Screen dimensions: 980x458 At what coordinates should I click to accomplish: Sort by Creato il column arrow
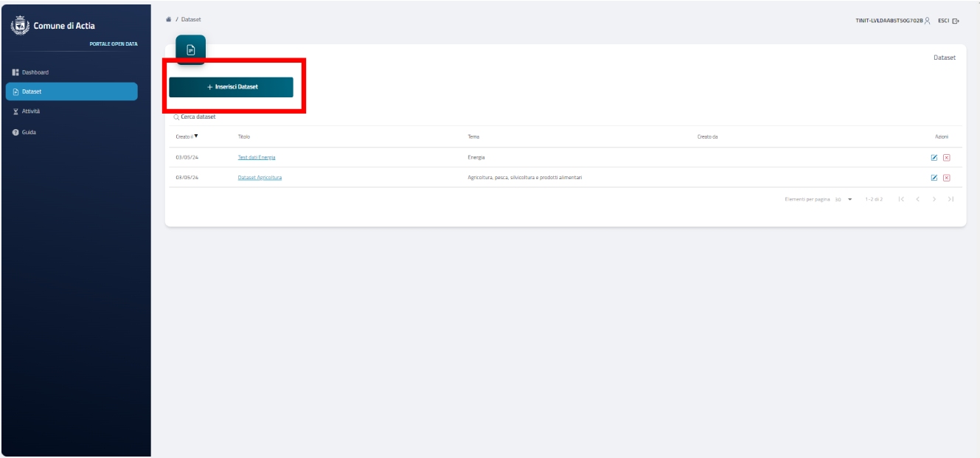(x=196, y=136)
